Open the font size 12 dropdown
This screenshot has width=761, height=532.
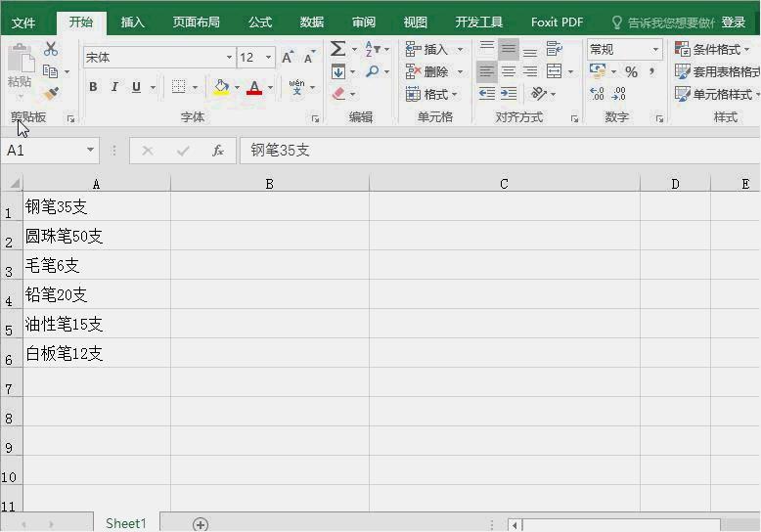tap(268, 58)
